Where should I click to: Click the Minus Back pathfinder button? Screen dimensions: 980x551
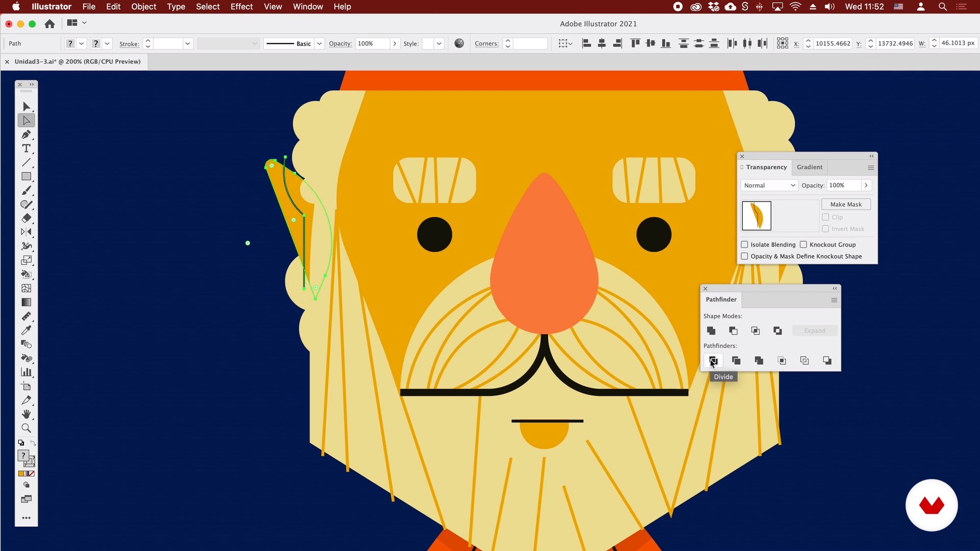tap(827, 361)
